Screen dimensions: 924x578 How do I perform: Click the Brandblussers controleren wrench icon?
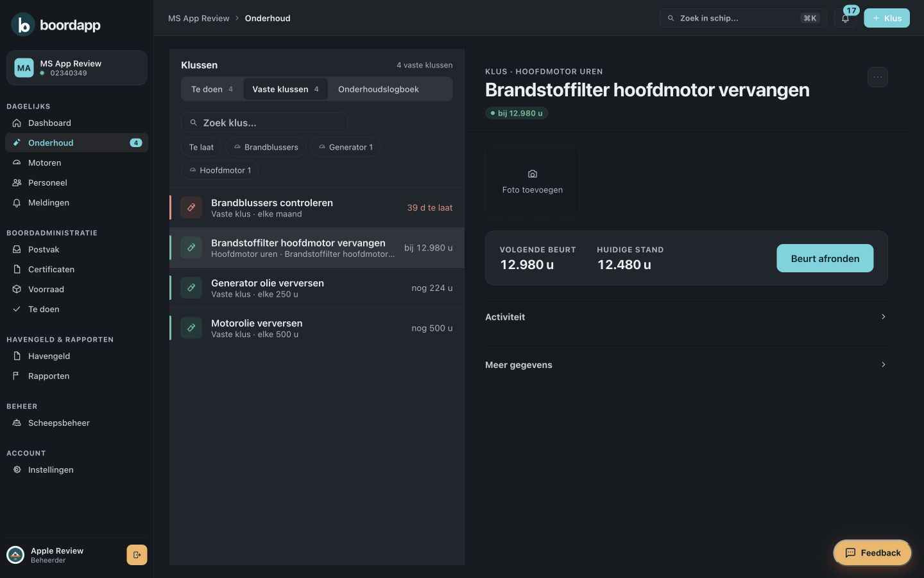pyautogui.click(x=191, y=207)
